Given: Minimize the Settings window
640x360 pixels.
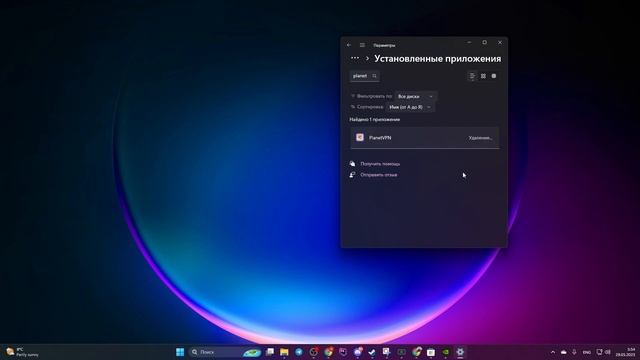Looking at the screenshot, I should (469, 42).
